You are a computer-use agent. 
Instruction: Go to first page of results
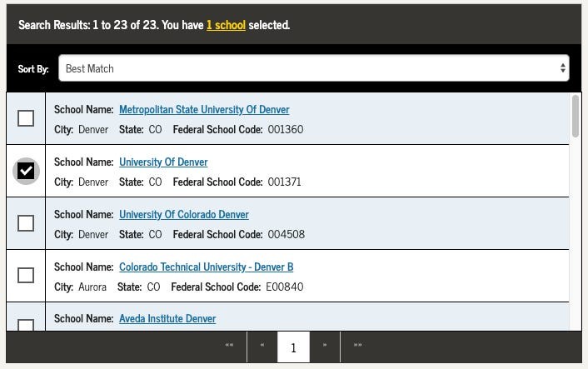[229, 347]
